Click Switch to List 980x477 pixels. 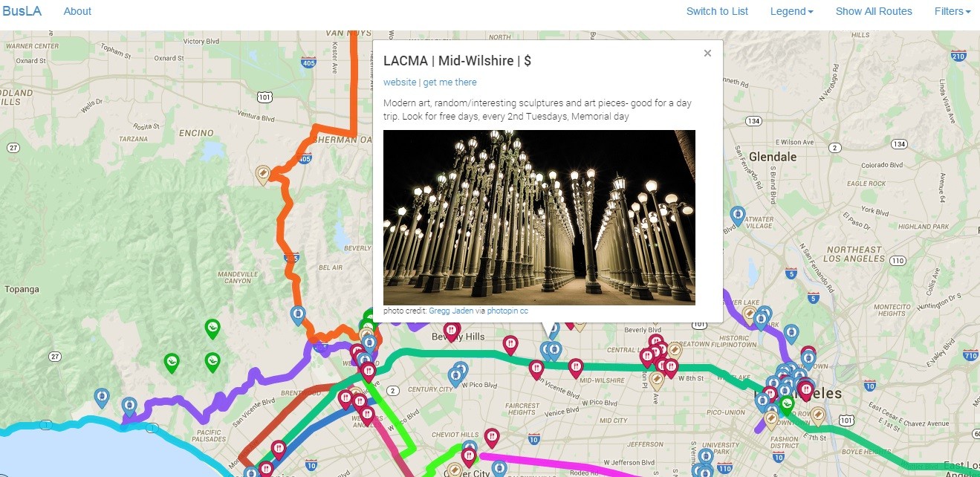pos(717,11)
